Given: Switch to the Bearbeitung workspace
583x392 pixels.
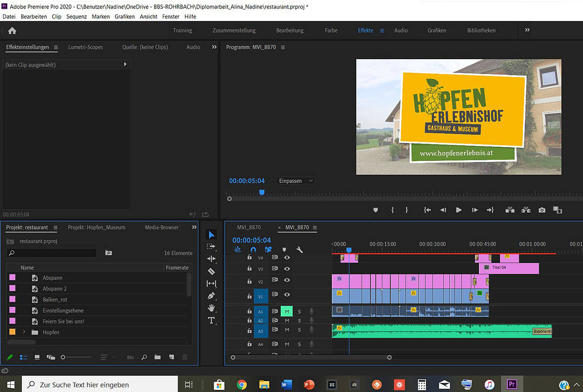Looking at the screenshot, I should click(x=290, y=30).
